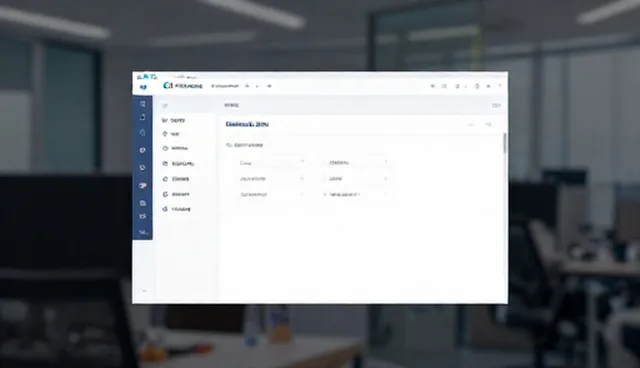Open the bottom-right dropdown in the form
Screen dimensions: 640x368
coord(357,195)
